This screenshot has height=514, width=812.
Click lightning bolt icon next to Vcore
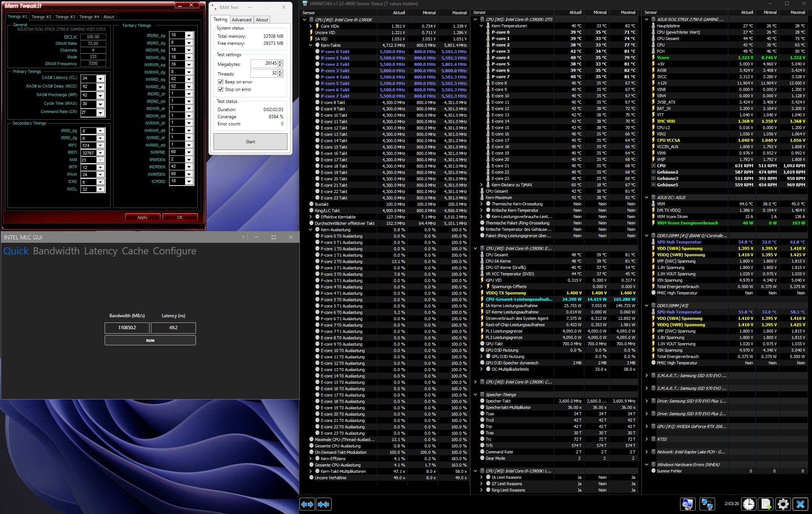653,58
